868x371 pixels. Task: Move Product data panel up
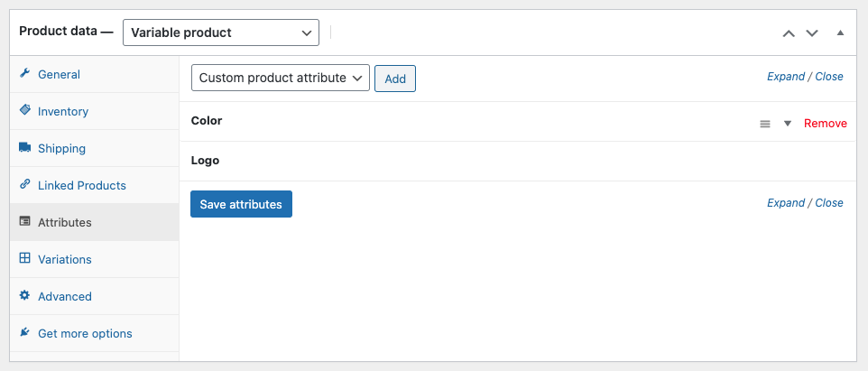pos(789,33)
